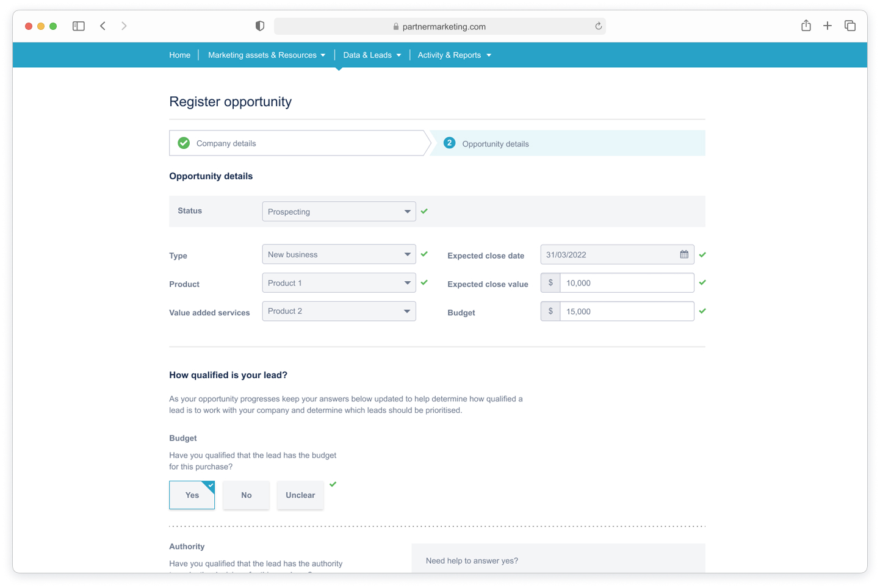
Task: Open the Data & Leads menu
Action: pos(372,55)
